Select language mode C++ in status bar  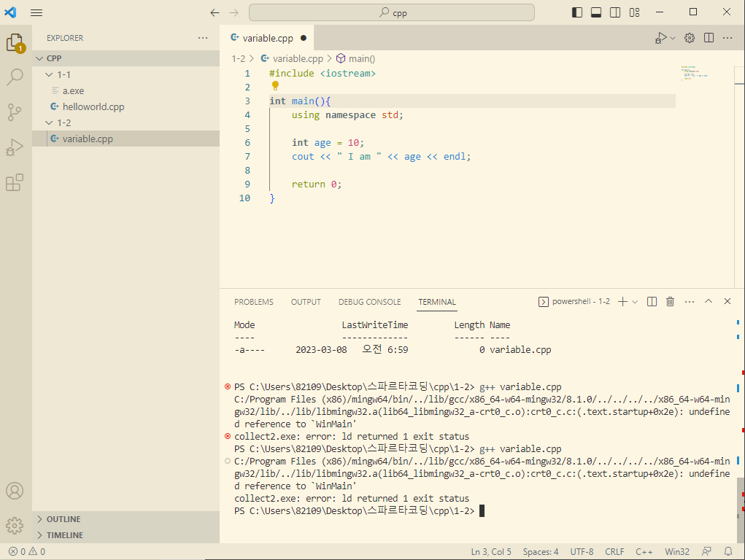[644, 552]
